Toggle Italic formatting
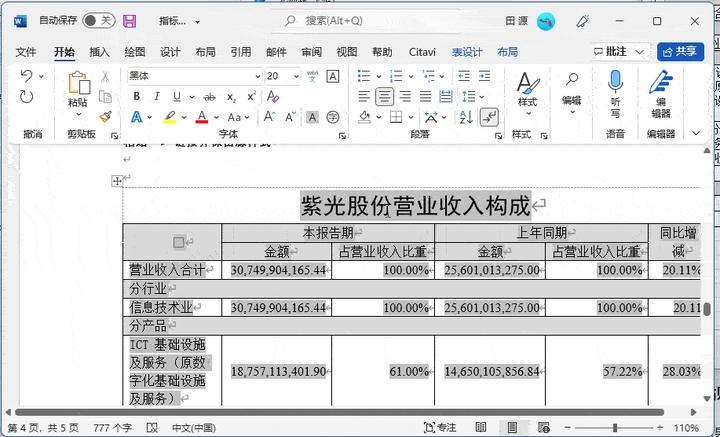Image resolution: width=720 pixels, height=437 pixels. point(157,96)
